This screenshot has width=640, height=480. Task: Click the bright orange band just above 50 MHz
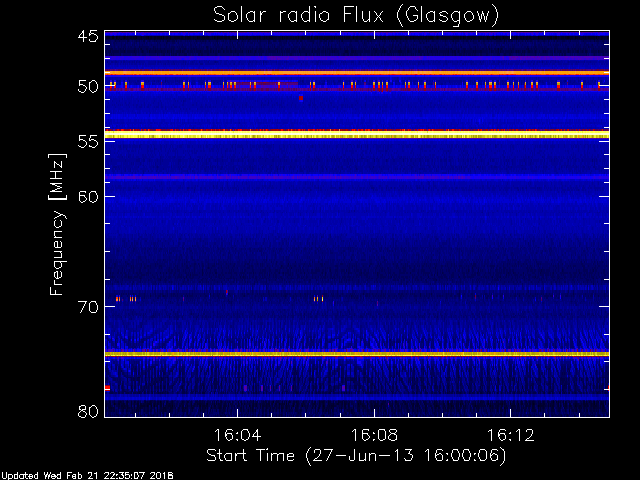tap(356, 73)
